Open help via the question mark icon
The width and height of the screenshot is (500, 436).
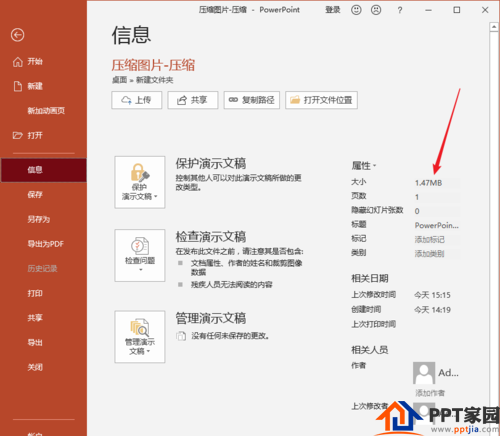[400, 10]
